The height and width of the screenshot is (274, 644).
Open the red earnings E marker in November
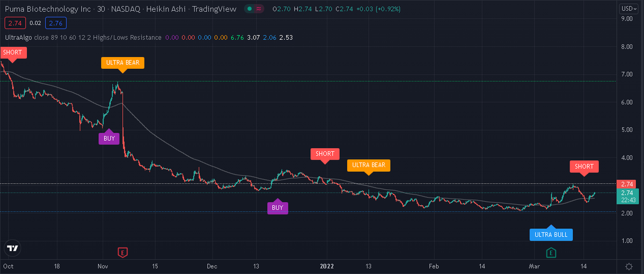tap(122, 252)
